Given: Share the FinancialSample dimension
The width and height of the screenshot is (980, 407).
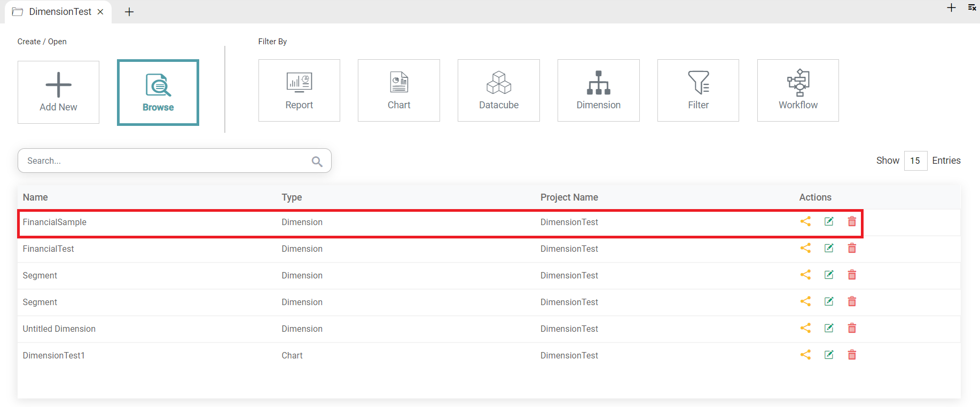Looking at the screenshot, I should [805, 221].
